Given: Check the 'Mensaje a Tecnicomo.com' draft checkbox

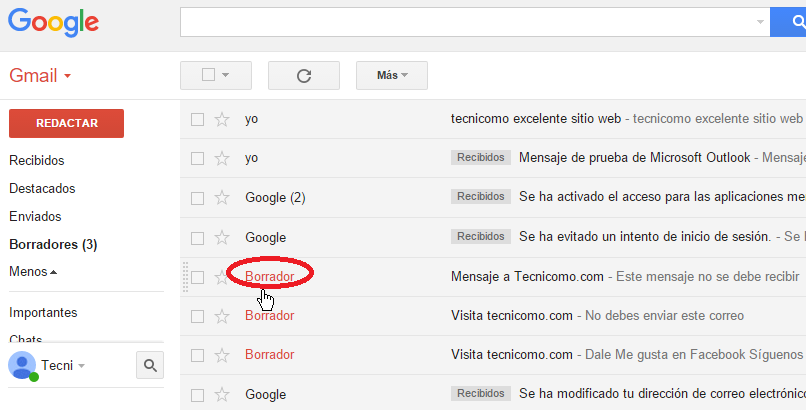Looking at the screenshot, I should click(x=197, y=277).
